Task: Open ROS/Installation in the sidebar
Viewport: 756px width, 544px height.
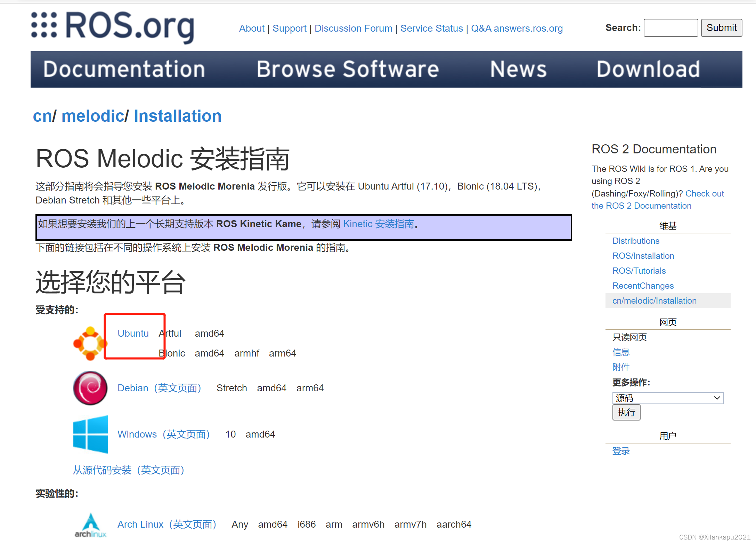Action: 643,256
